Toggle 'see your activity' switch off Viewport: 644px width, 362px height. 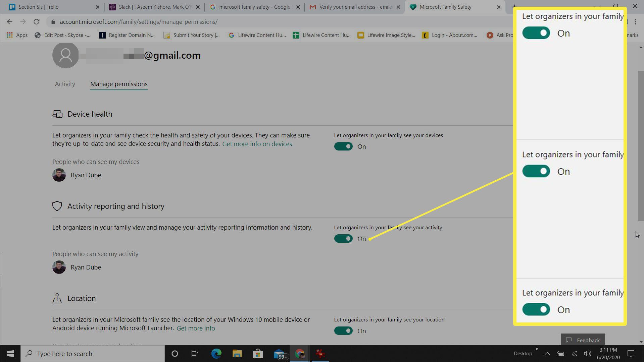(343, 239)
